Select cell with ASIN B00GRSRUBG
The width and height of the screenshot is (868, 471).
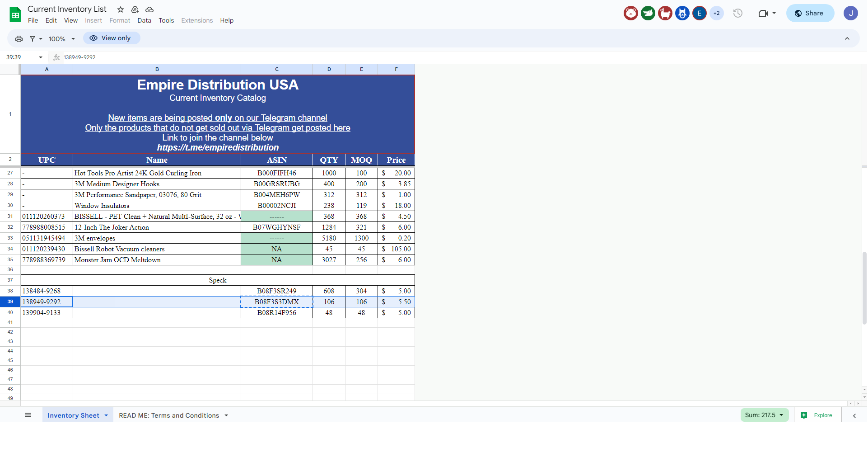point(277,184)
